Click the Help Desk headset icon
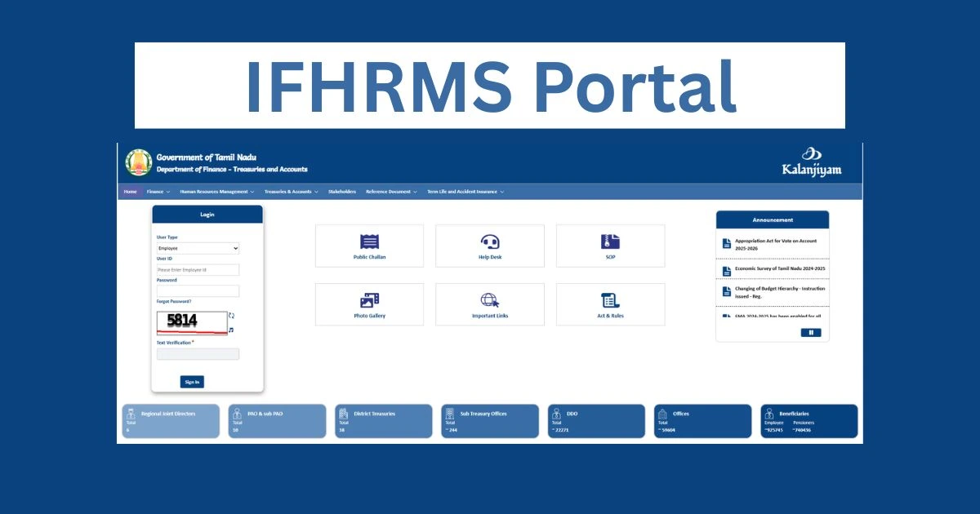Image resolution: width=980 pixels, height=514 pixels. click(490, 242)
